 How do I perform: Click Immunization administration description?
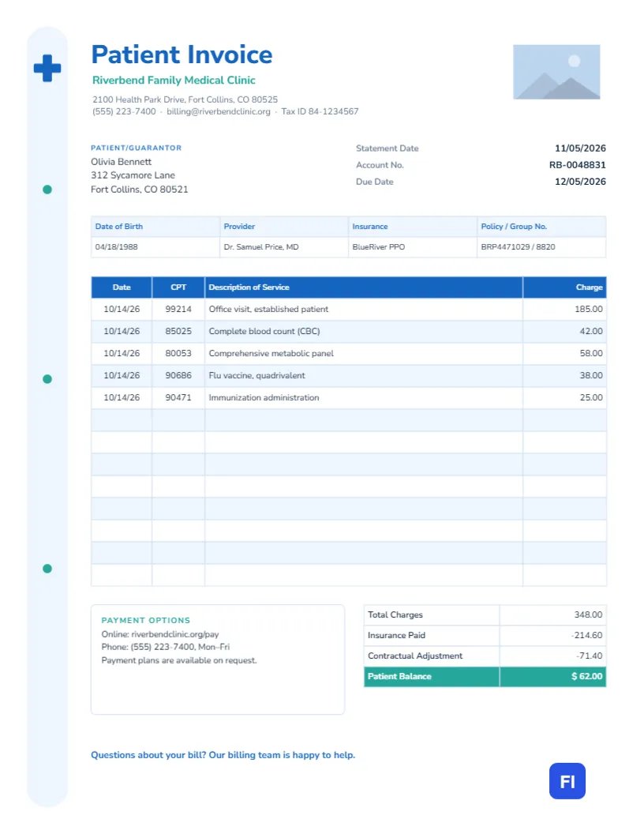click(264, 397)
